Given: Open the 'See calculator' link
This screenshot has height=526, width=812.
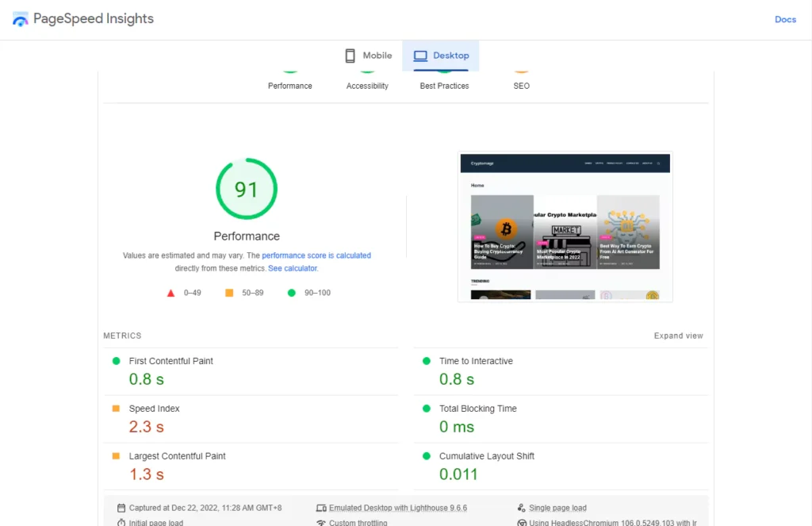Looking at the screenshot, I should point(293,268).
